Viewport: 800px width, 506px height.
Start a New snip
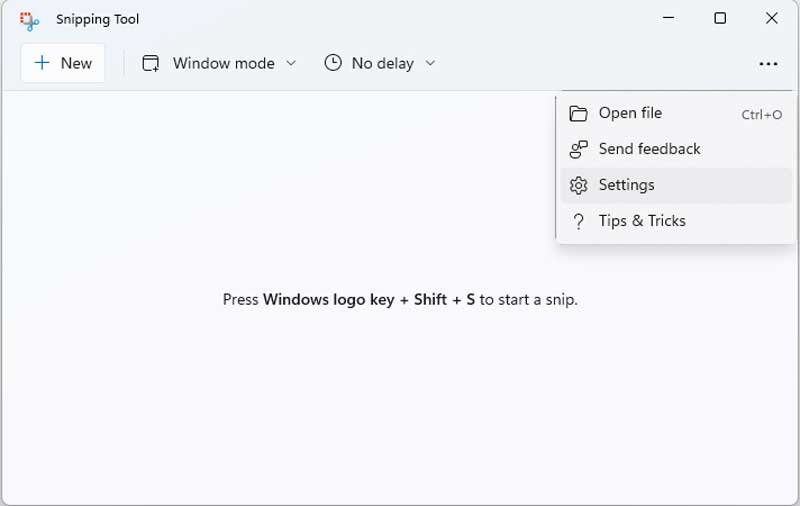pyautogui.click(x=63, y=63)
